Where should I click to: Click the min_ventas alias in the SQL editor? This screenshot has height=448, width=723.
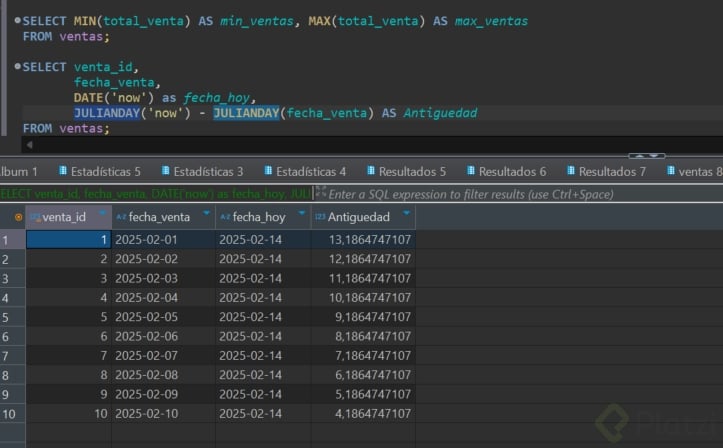click(x=257, y=21)
